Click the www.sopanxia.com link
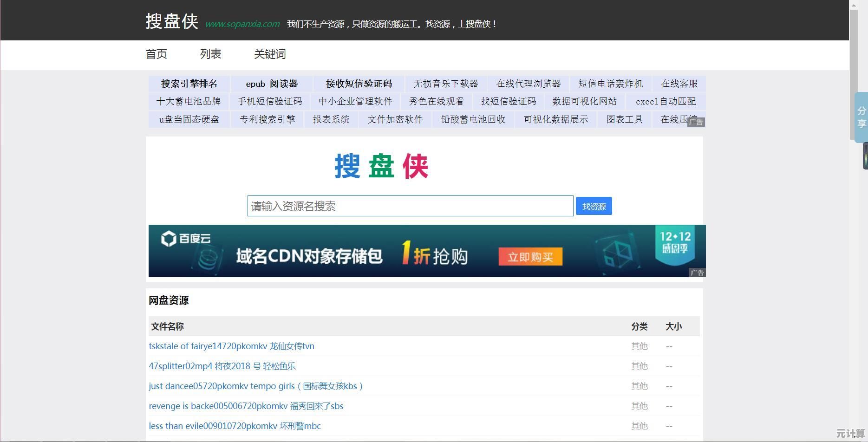868x442 pixels. pyautogui.click(x=242, y=24)
